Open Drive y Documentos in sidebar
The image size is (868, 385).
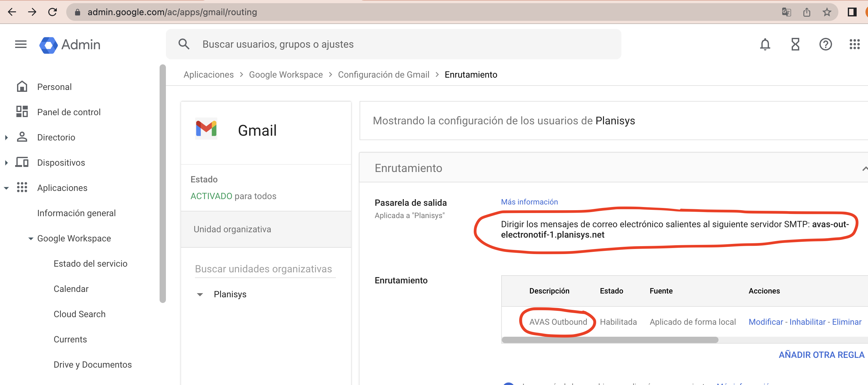(x=93, y=365)
